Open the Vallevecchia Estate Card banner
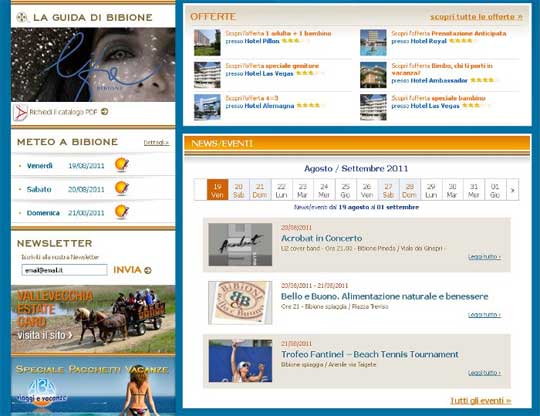The width and height of the screenshot is (540, 416). 93,319
